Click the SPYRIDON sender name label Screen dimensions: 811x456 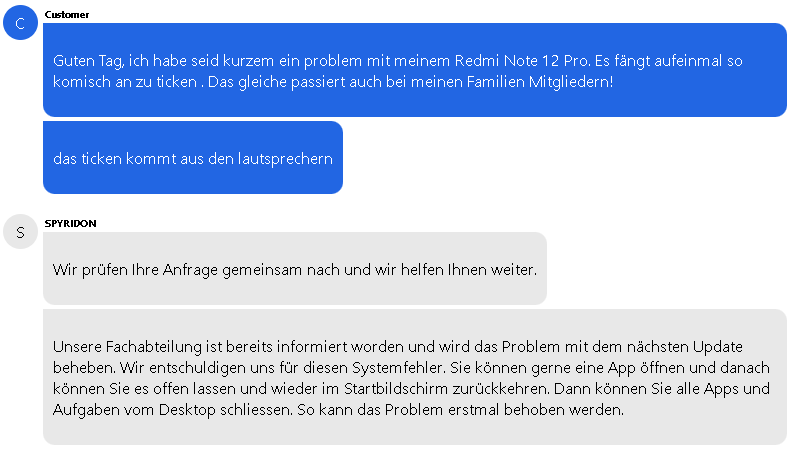[x=70, y=224]
